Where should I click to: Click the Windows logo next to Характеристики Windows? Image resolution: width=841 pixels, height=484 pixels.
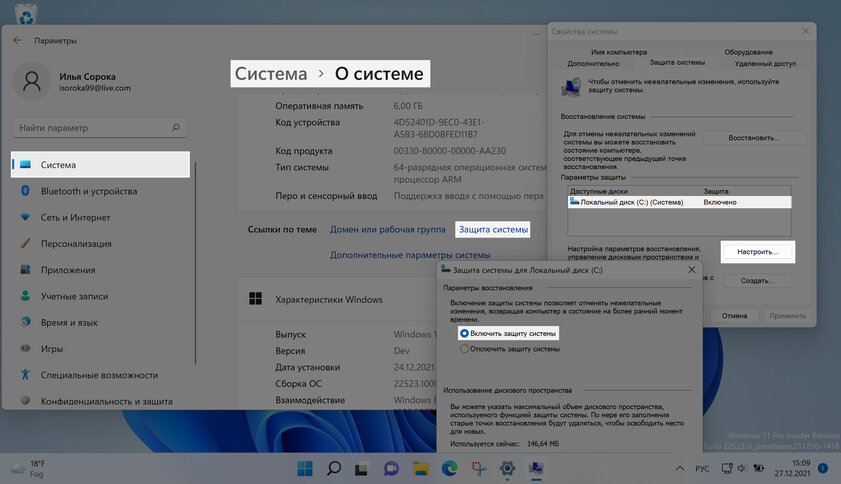tap(255, 299)
